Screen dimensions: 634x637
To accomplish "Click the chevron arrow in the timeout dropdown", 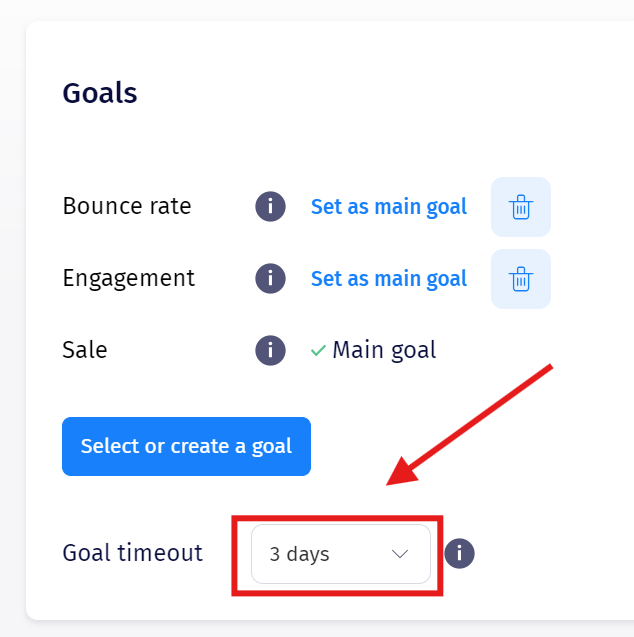I will pyautogui.click(x=400, y=554).
